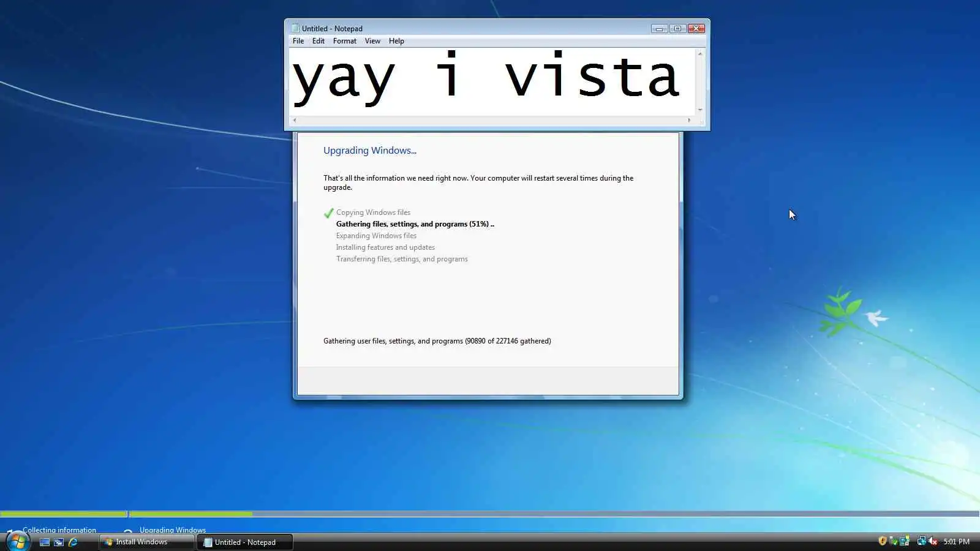
Task: Click the Notepad title bar icon
Action: [x=295, y=28]
